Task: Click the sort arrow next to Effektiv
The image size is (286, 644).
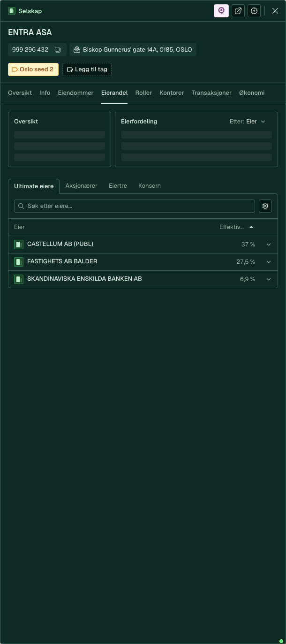Action: tap(251, 227)
